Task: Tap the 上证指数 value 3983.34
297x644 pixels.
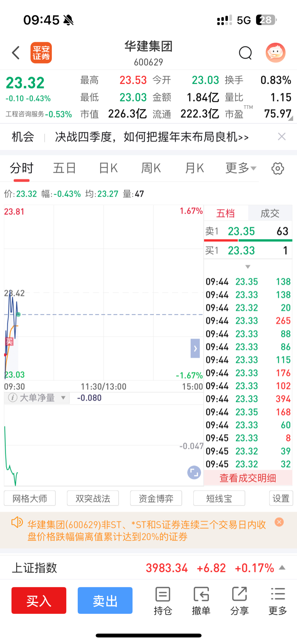Action: (167, 568)
